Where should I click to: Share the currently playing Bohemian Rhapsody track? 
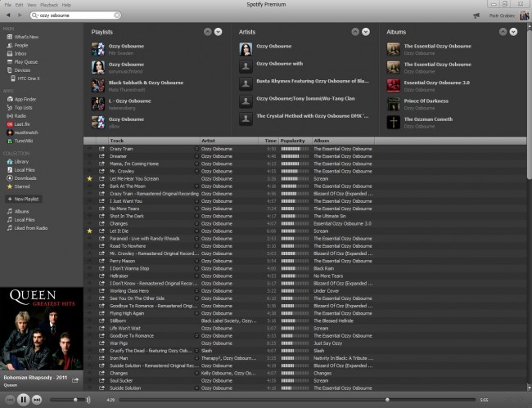tap(75, 380)
